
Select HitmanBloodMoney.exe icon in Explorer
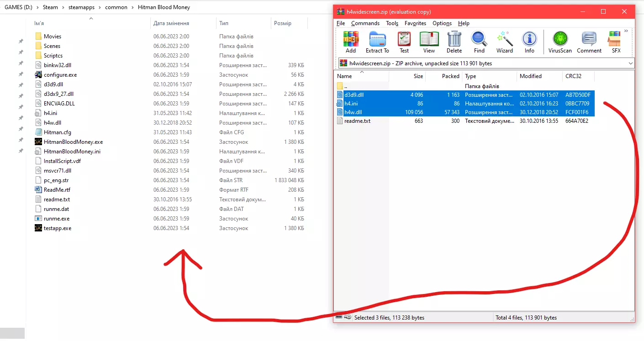pyautogui.click(x=38, y=142)
